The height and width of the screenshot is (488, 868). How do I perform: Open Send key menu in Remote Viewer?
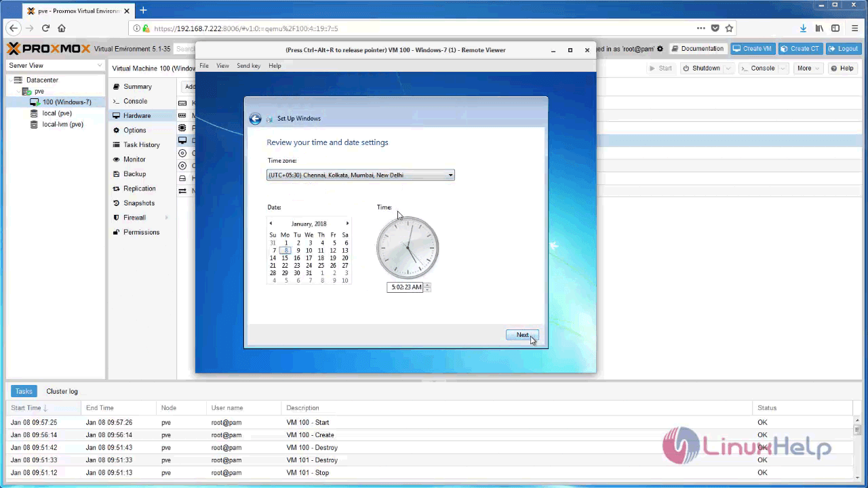[x=248, y=66]
